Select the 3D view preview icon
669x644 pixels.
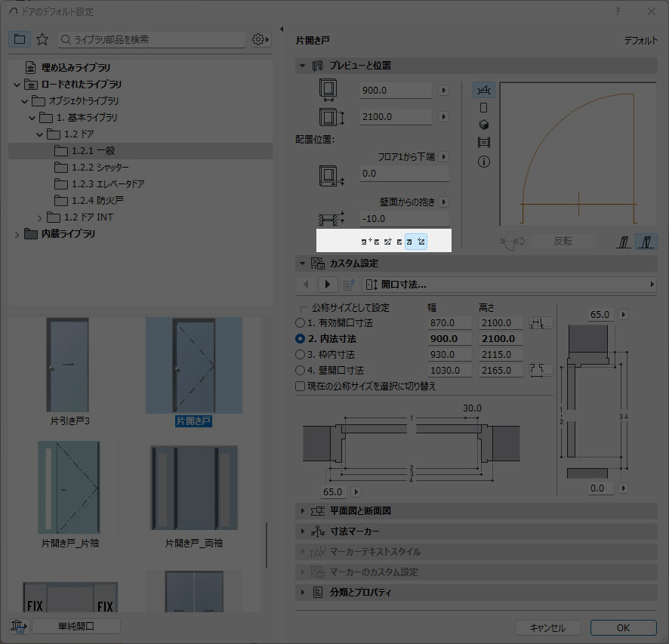tap(484, 125)
